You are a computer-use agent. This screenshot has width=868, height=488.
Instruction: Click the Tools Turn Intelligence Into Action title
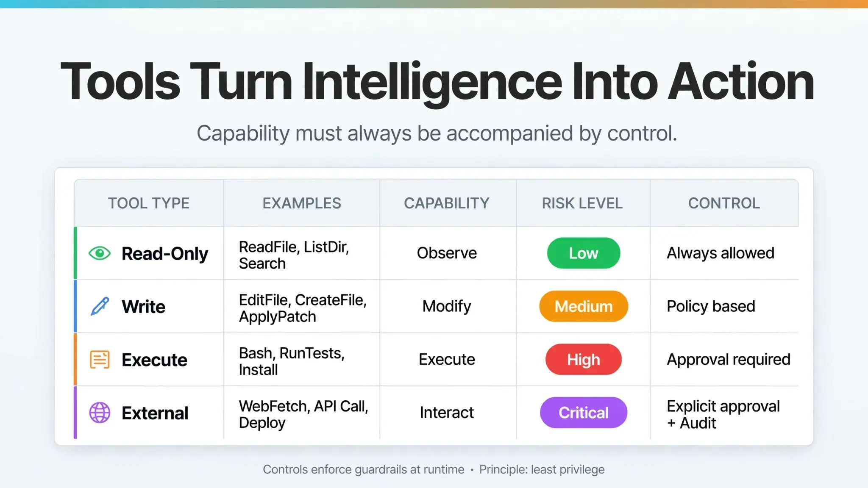pyautogui.click(x=437, y=82)
